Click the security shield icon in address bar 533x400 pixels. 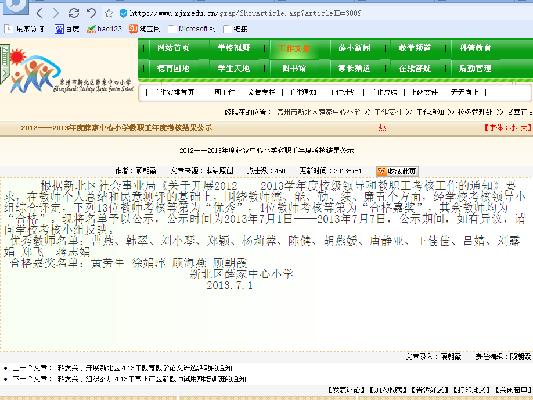coord(124,13)
